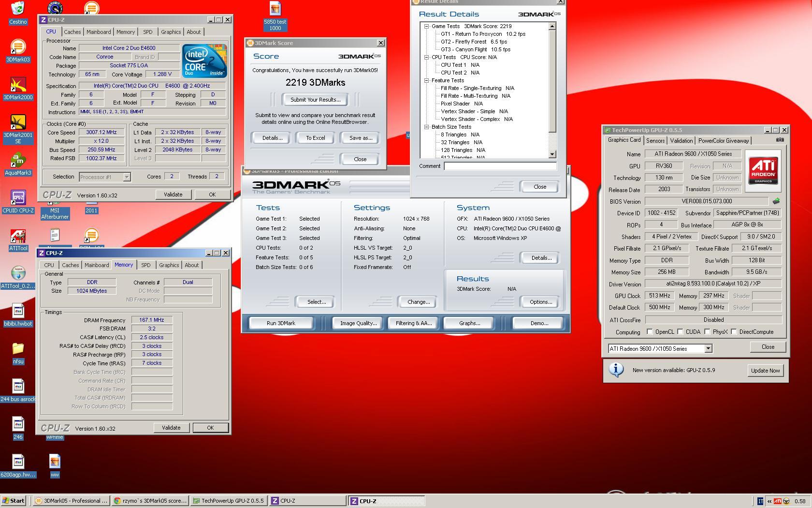Image resolution: width=812 pixels, height=508 pixels.
Task: Click Image Quality button in 3DMark05
Action: [358, 323]
